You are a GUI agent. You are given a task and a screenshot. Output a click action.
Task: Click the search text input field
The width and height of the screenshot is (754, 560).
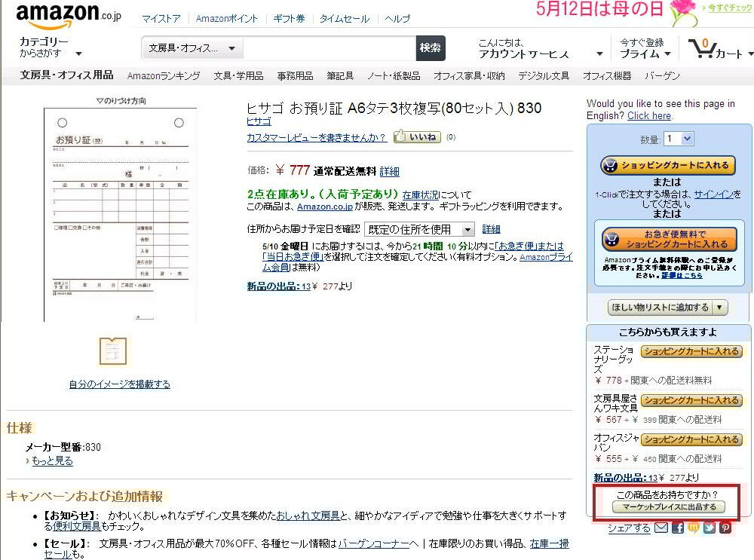[329, 48]
